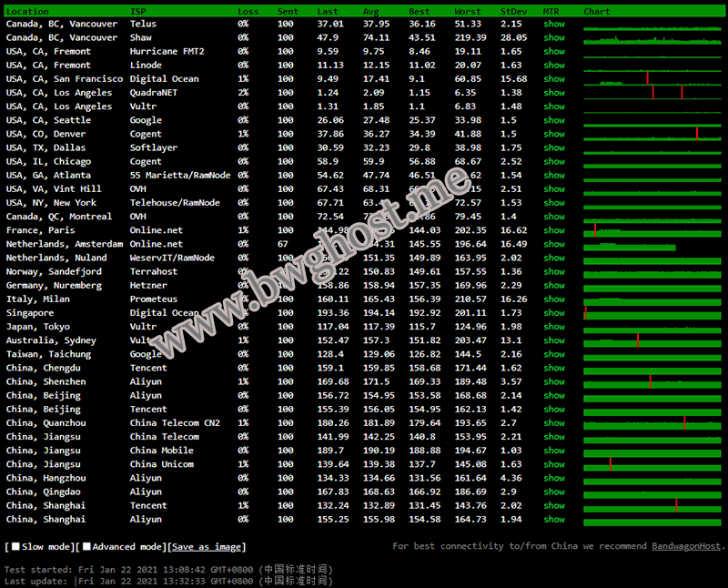
Task: Open MTR for Shanghai Aliyun row
Action: point(554,519)
